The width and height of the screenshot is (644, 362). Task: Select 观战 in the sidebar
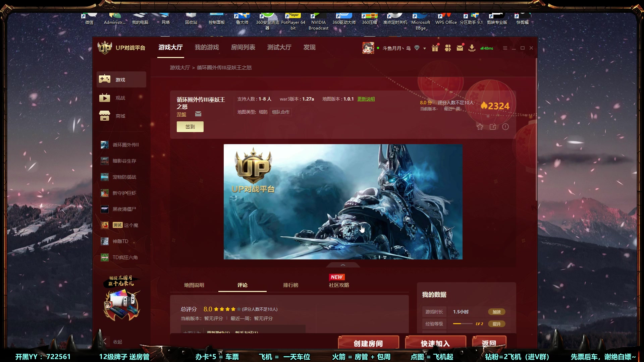coord(121,98)
